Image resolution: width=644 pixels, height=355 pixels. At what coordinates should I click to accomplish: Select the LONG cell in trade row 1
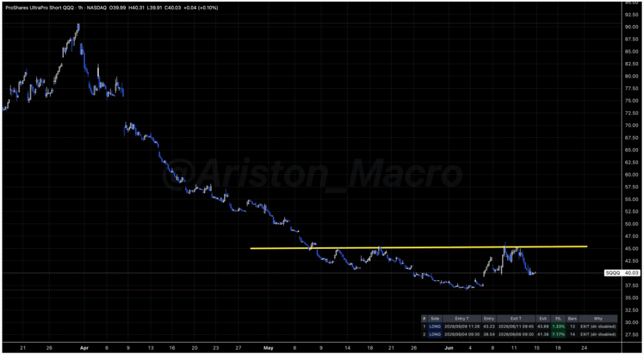click(x=435, y=326)
